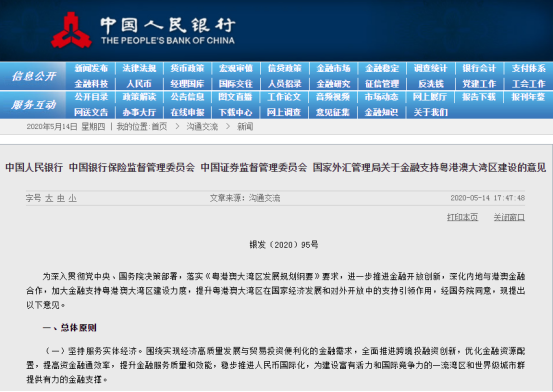
Task: Go to 金融稳定 section
Action: (382, 68)
